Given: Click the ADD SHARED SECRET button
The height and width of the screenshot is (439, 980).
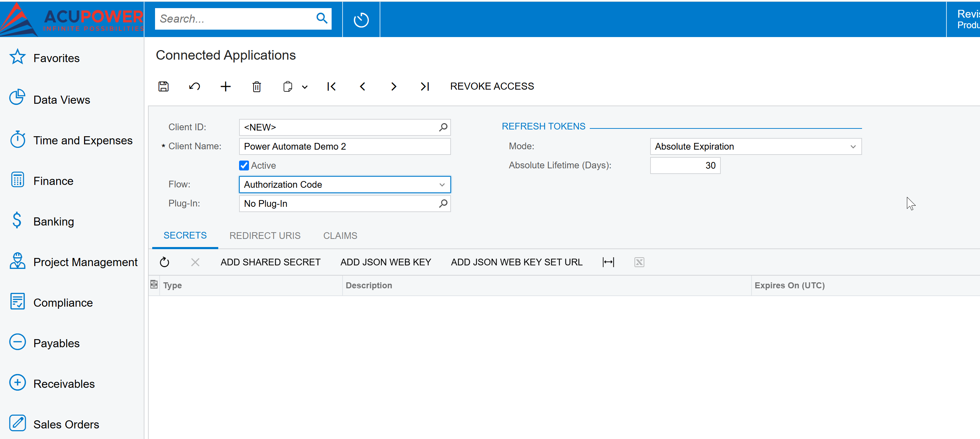Looking at the screenshot, I should click(x=271, y=262).
